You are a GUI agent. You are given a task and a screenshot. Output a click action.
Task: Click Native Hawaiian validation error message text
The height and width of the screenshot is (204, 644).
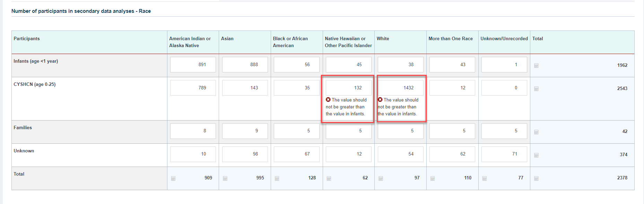pyautogui.click(x=347, y=107)
